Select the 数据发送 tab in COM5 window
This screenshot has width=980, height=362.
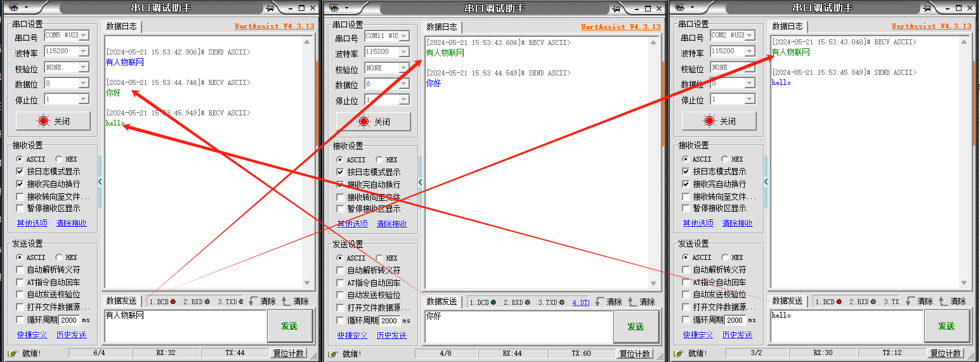coord(121,301)
